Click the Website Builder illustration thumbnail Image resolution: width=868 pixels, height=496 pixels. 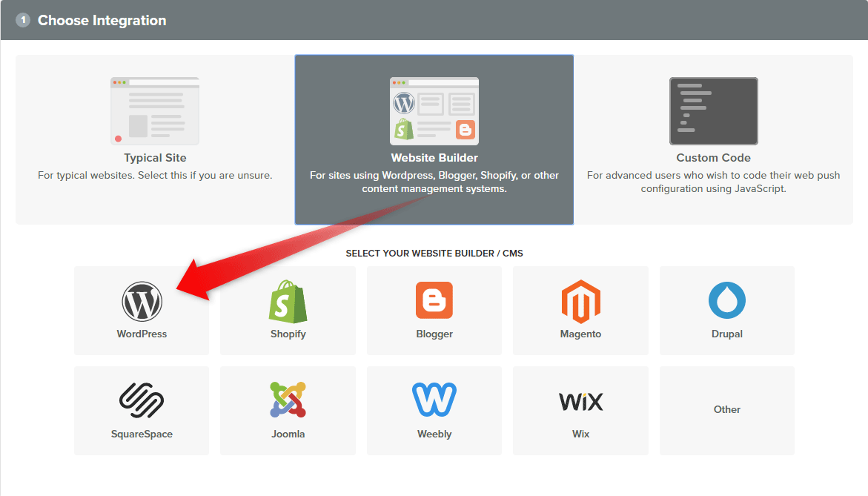tap(434, 110)
